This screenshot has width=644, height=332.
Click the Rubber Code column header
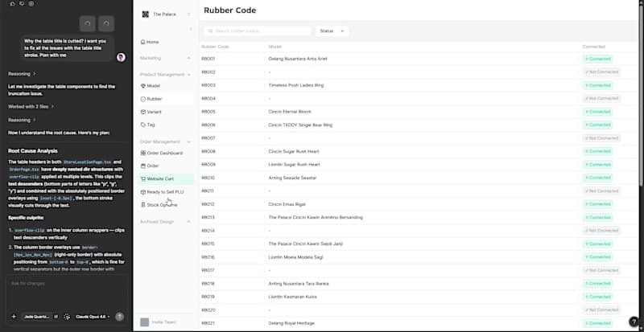215,47
